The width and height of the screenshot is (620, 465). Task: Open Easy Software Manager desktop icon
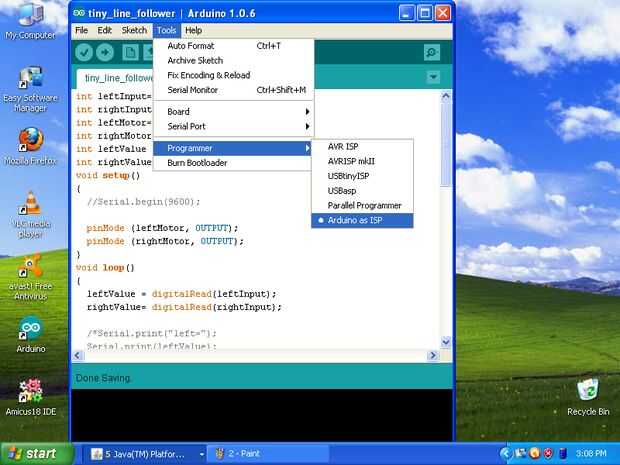(30, 90)
